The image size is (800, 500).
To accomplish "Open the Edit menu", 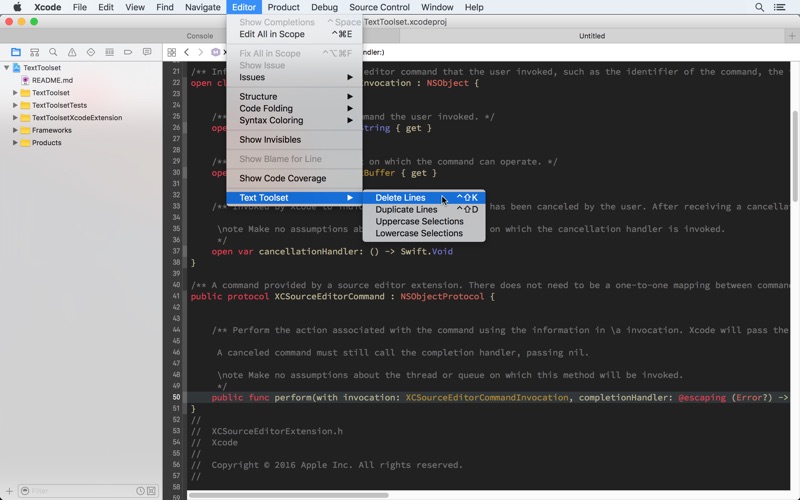I will 106,7.
